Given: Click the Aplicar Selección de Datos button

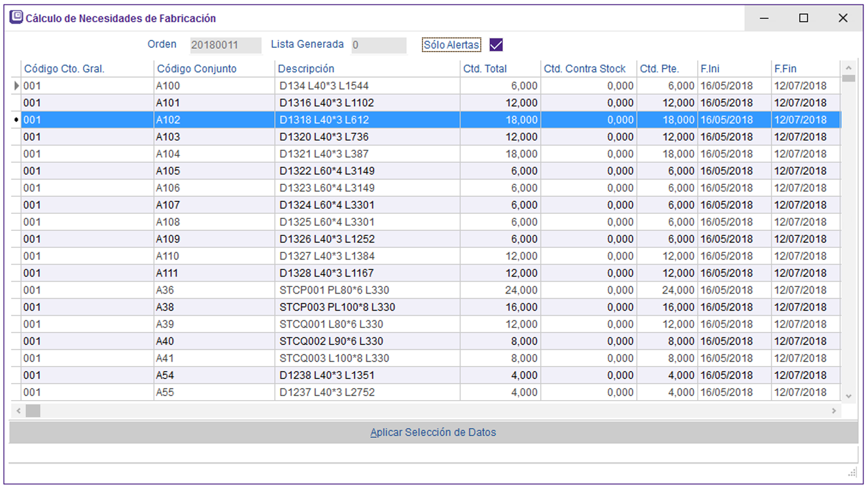Looking at the screenshot, I should click(433, 433).
